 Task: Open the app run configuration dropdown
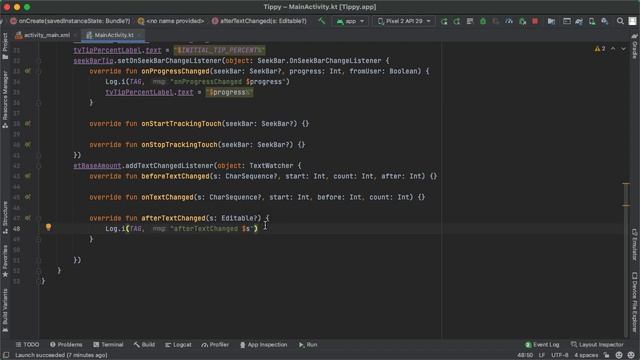pos(350,21)
